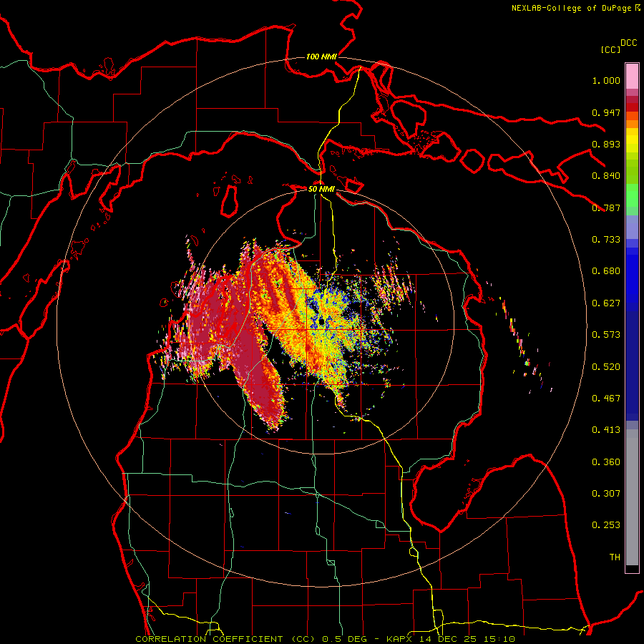This screenshot has height=644, width=644.
Task: Click the KAPX station identifier in caption
Action: tap(401, 639)
